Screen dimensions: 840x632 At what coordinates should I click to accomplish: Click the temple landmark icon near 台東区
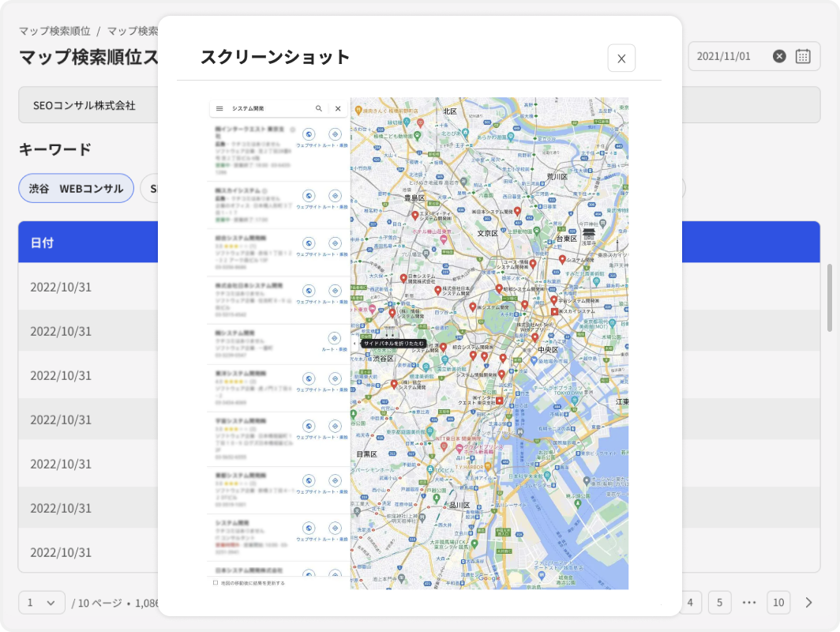coord(589,234)
